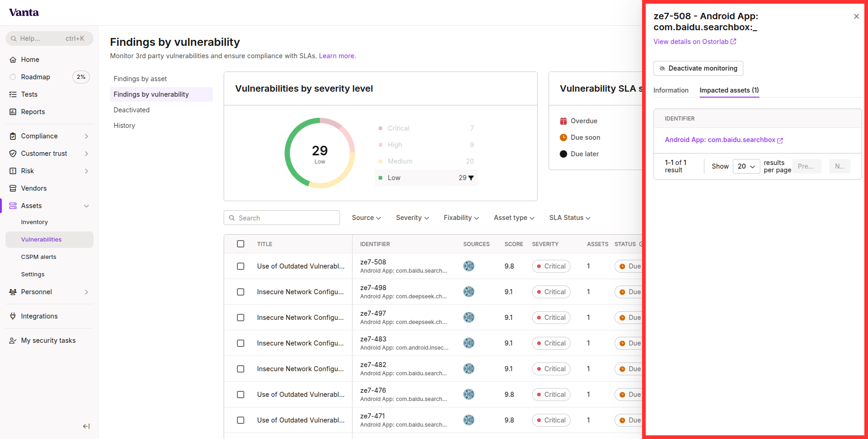This screenshot has height=439, width=868.
Task: Click the Customer trust shield icon
Action: (x=13, y=154)
